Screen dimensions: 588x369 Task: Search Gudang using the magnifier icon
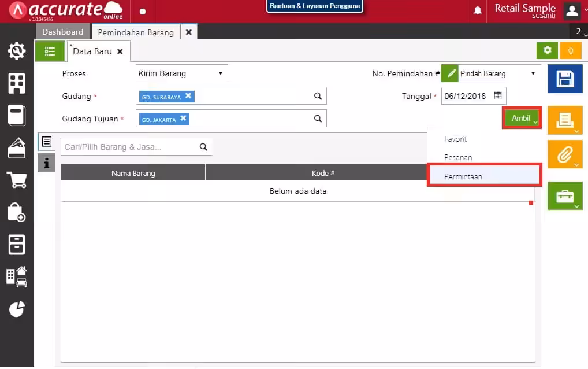318,96
